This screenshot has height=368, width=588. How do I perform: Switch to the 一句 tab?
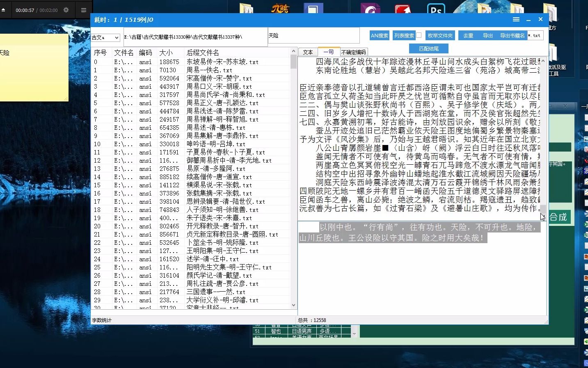329,52
